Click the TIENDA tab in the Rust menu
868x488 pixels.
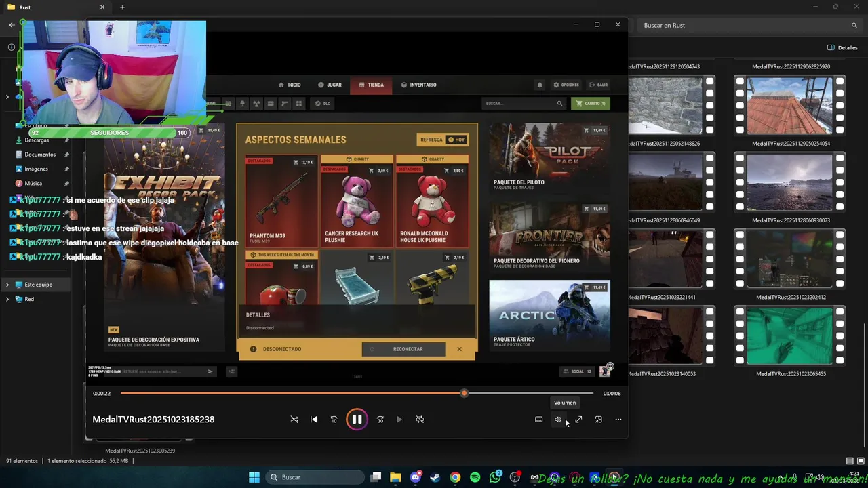(371, 85)
